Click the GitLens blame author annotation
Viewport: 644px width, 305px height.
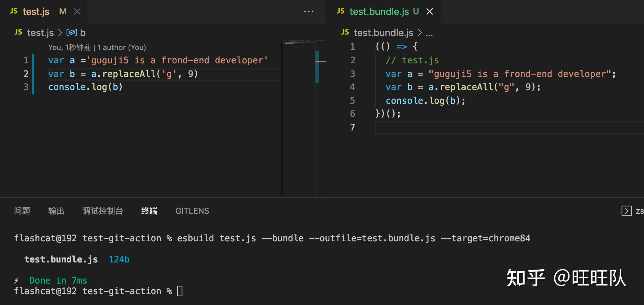pos(97,48)
